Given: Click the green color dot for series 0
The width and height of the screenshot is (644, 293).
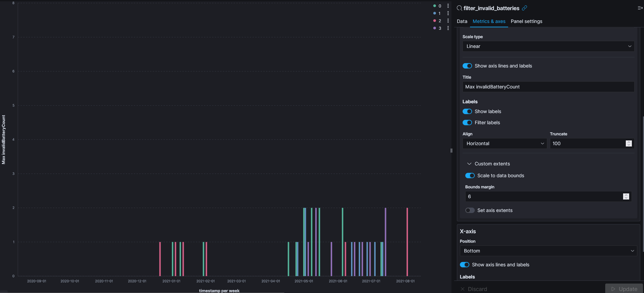Looking at the screenshot, I should click(435, 6).
